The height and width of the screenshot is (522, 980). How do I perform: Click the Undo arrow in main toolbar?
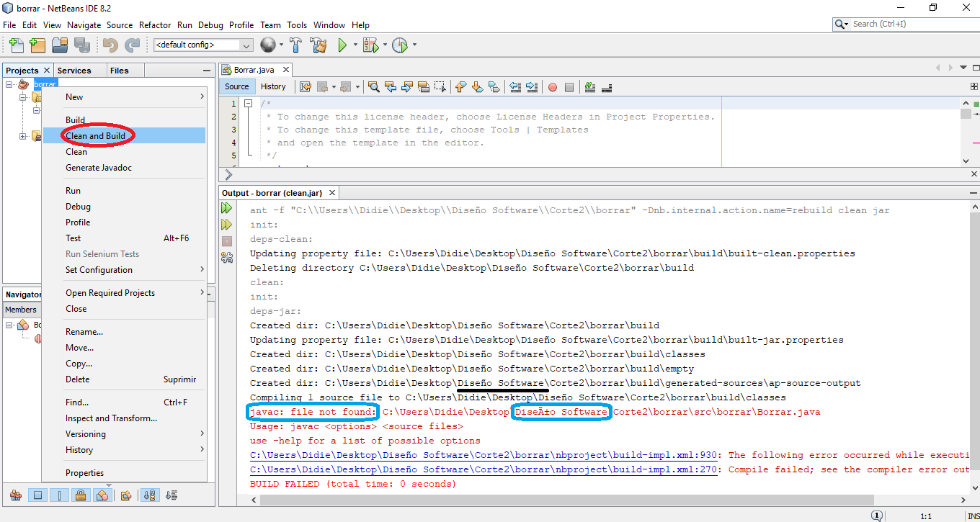pos(110,45)
